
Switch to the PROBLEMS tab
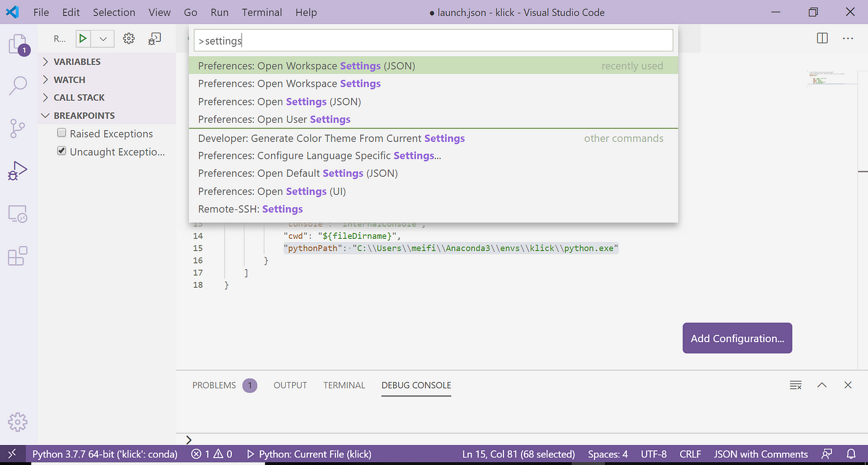point(214,385)
